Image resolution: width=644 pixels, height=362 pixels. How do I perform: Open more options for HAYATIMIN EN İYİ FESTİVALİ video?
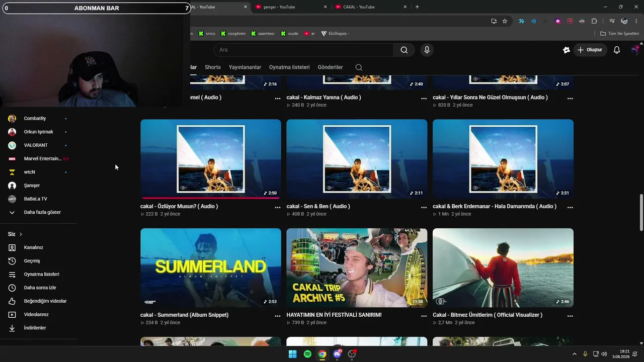(x=424, y=316)
